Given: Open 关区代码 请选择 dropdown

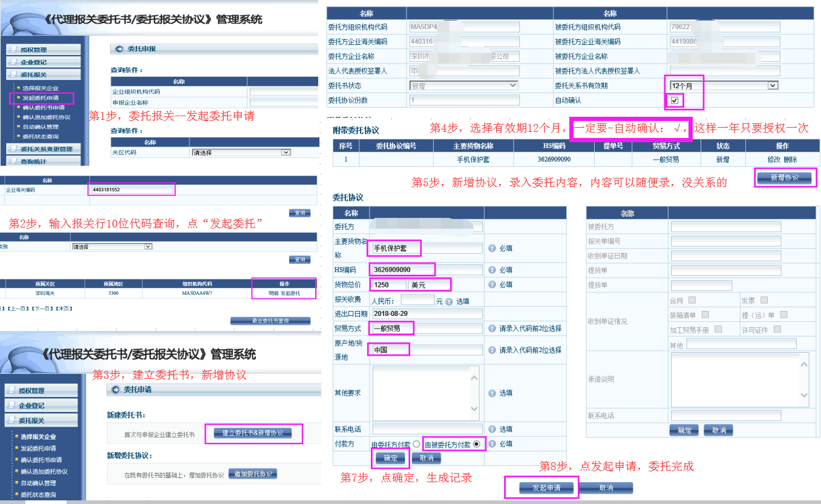Looking at the screenshot, I should click(241, 152).
